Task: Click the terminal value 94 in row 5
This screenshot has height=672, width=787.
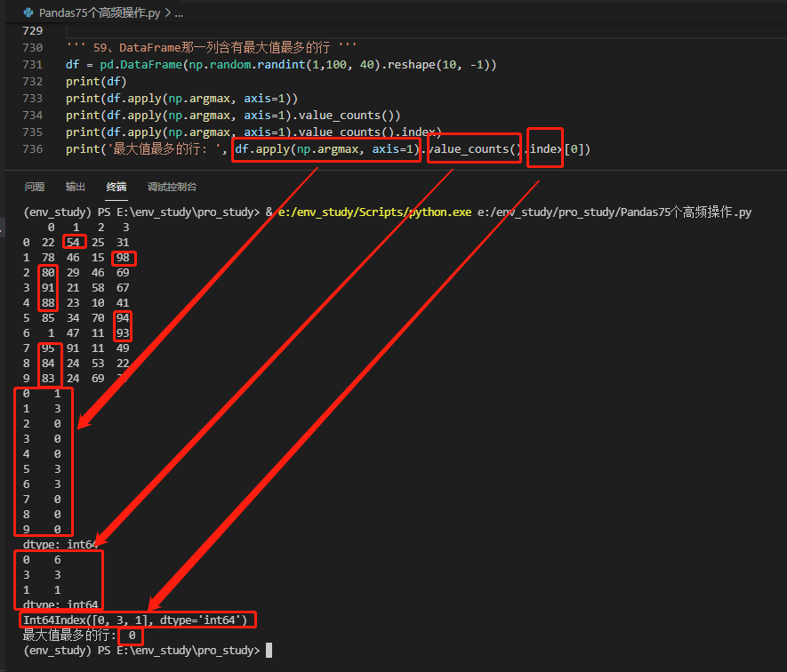Action: (123, 317)
